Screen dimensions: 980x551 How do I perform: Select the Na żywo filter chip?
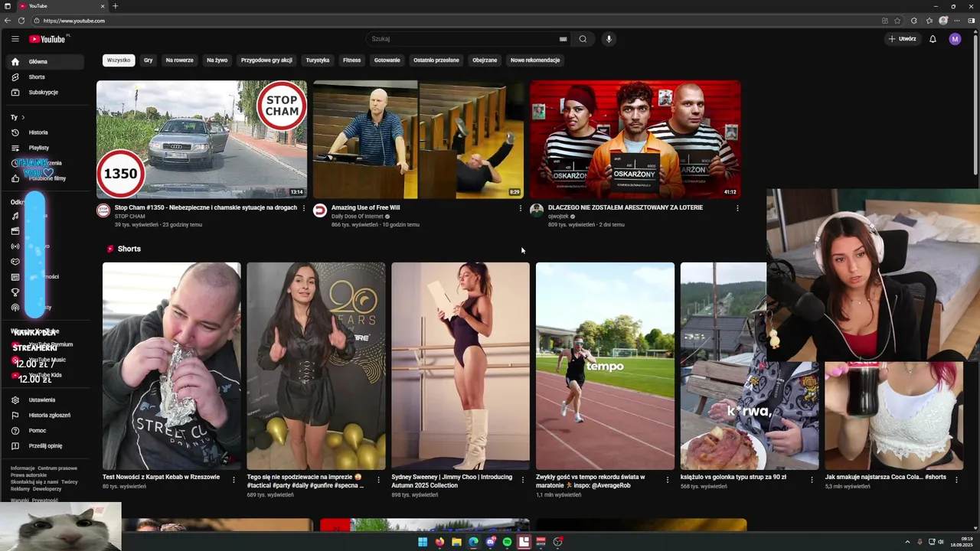[217, 60]
